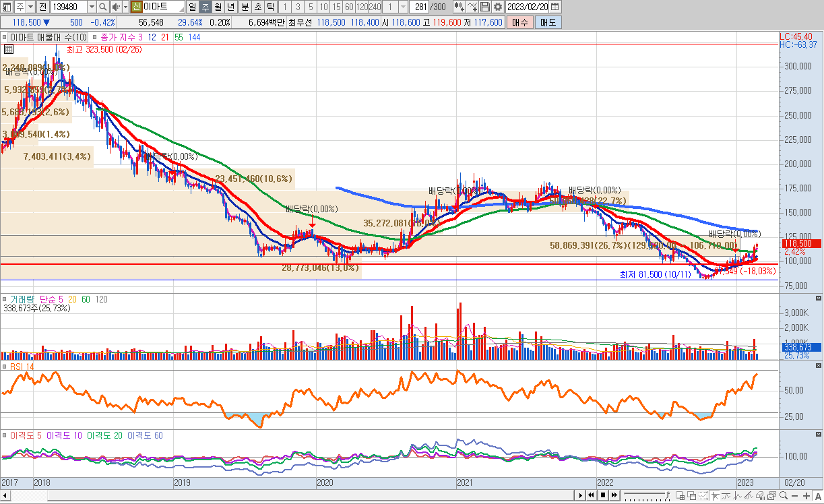Open the dropdown next to 주 type selector
The width and height of the screenshot is (824, 504).
pos(30,7)
